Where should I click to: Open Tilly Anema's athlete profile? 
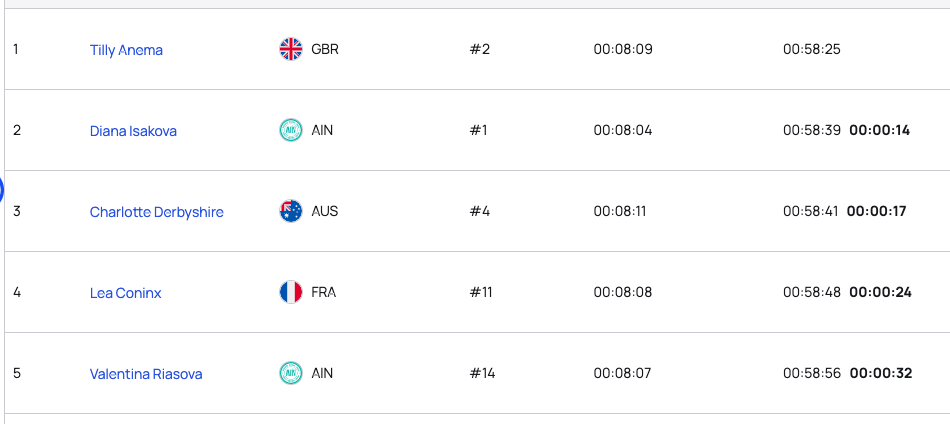(126, 50)
